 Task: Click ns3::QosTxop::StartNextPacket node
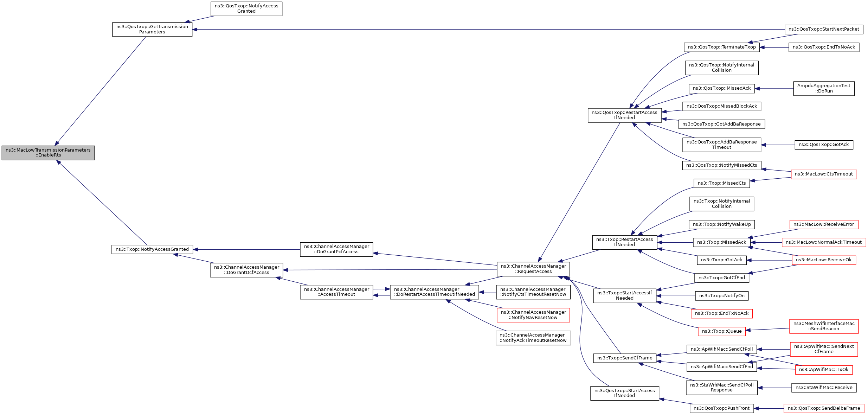point(823,30)
